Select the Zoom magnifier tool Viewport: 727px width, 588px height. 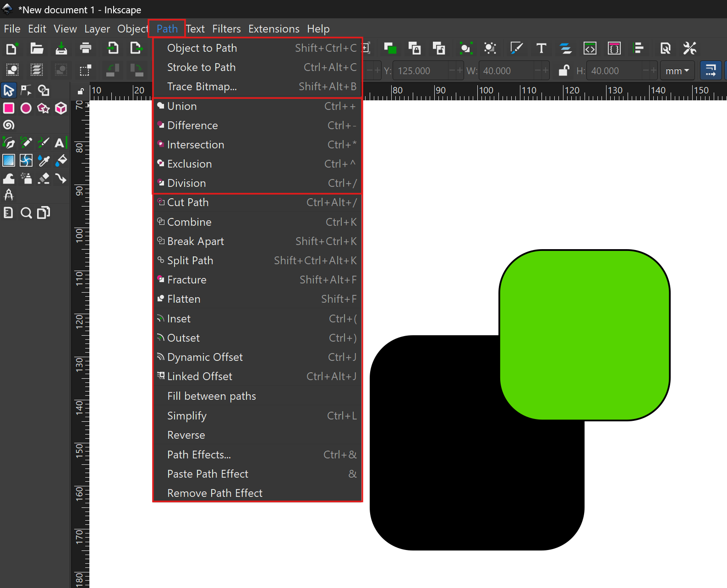[x=26, y=213]
